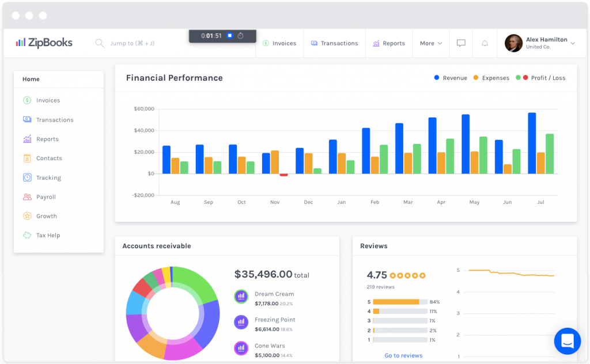Click the $5,100.00 Cone Wars amount

[267, 355]
